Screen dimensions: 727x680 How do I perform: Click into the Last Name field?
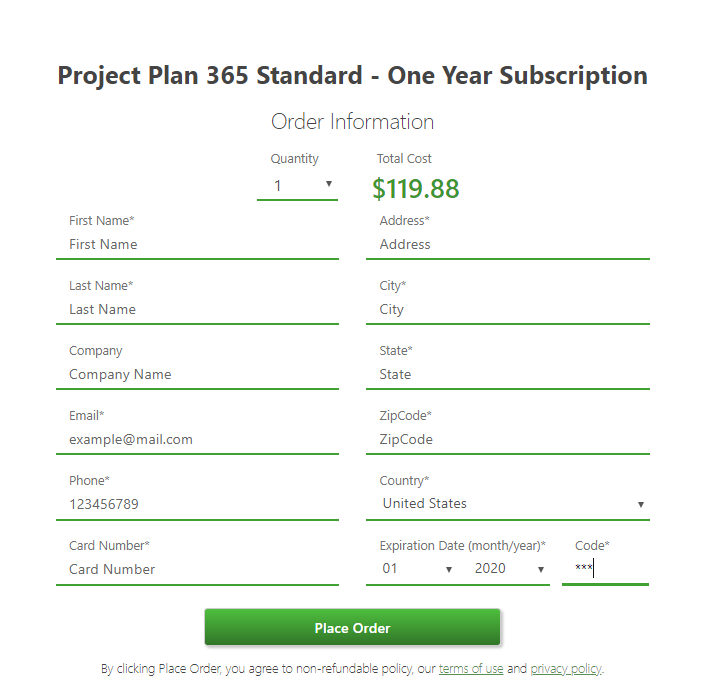point(197,310)
